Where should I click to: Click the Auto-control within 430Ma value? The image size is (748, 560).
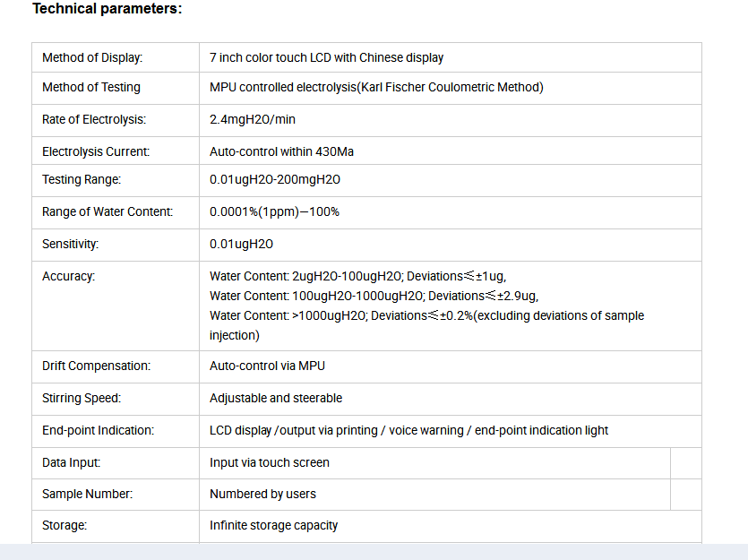tap(281, 151)
